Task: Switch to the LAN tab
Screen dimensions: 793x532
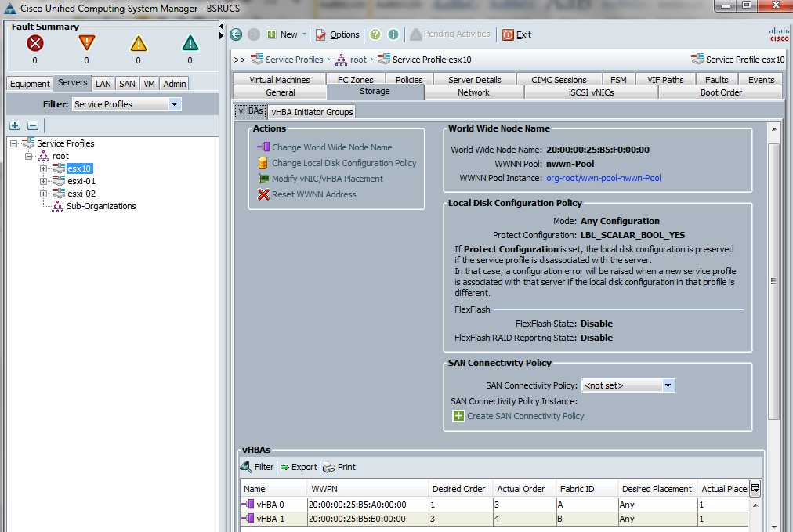Action: (103, 84)
